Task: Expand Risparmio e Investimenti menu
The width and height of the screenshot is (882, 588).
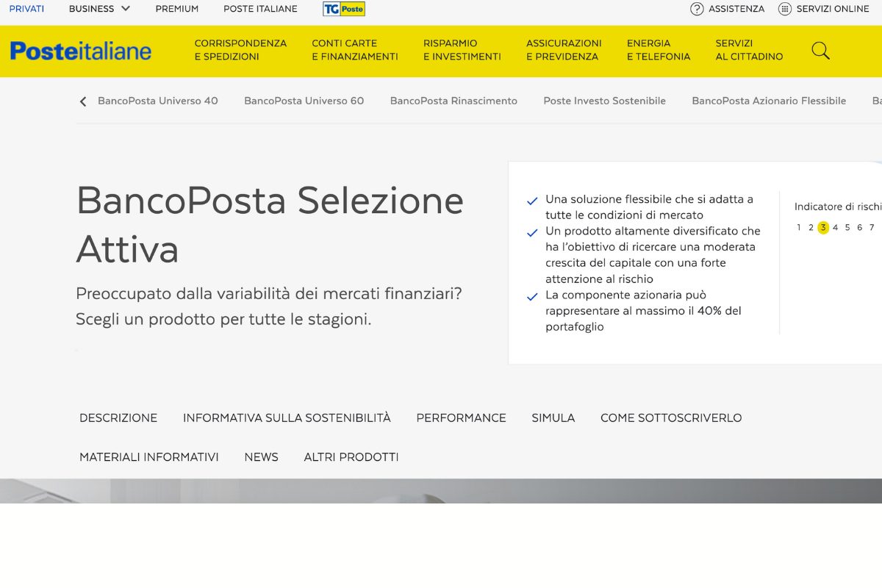Action: pyautogui.click(x=462, y=50)
